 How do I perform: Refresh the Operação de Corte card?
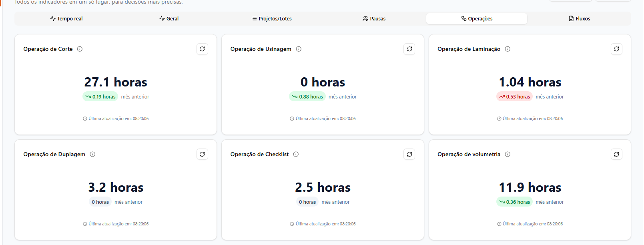click(x=202, y=49)
